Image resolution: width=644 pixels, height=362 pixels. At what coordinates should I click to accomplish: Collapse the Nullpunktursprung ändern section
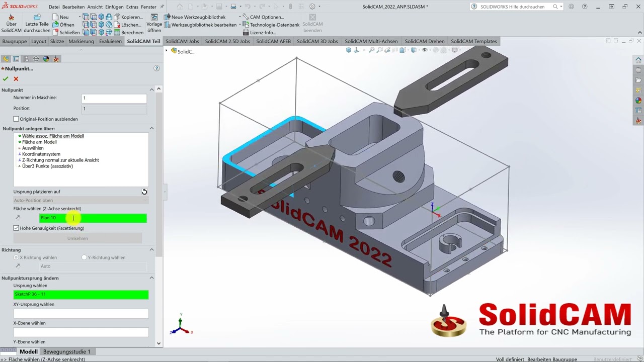point(151,278)
